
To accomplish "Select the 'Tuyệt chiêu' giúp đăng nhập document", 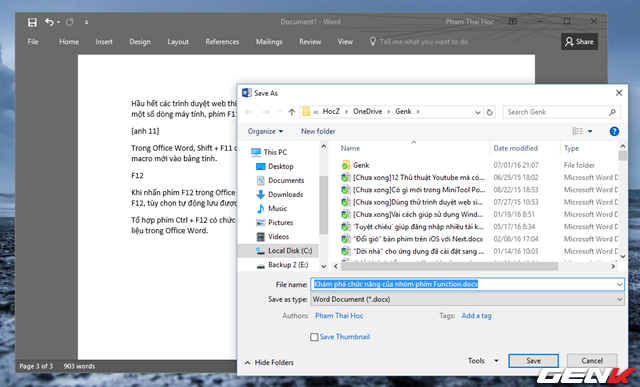I will coord(412,227).
